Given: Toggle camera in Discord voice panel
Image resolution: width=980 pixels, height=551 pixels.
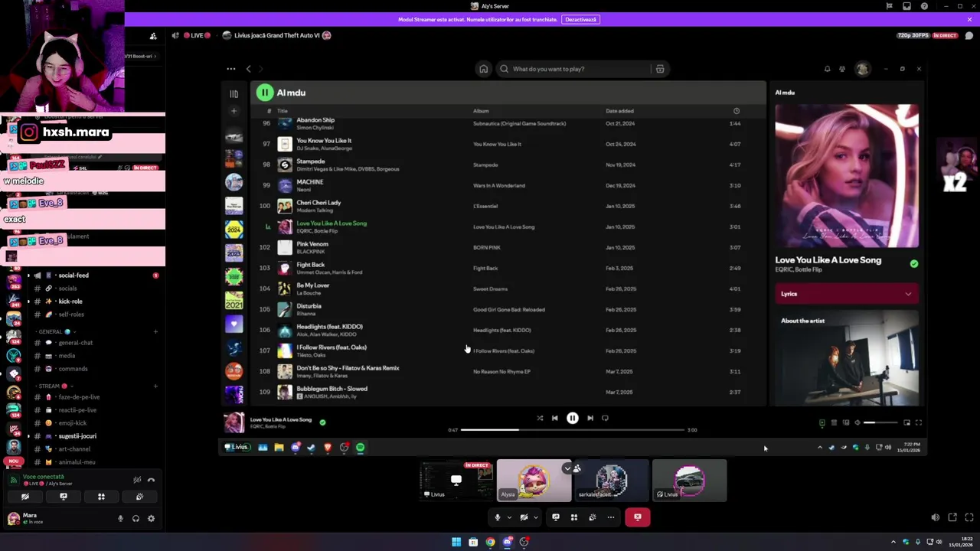Looking at the screenshot, I should tap(25, 497).
